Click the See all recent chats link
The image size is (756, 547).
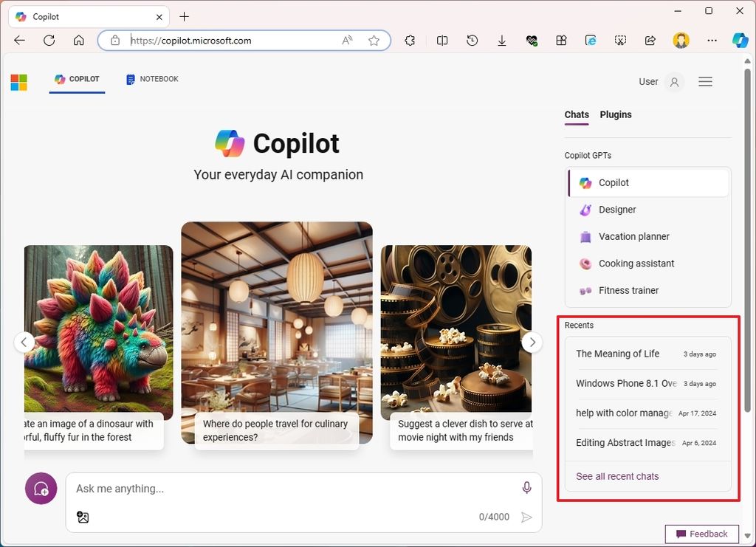coord(617,476)
